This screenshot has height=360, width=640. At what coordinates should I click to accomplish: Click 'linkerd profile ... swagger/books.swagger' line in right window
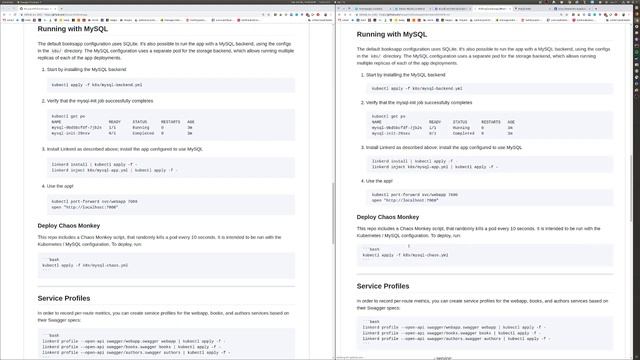pyautogui.click(x=451, y=333)
